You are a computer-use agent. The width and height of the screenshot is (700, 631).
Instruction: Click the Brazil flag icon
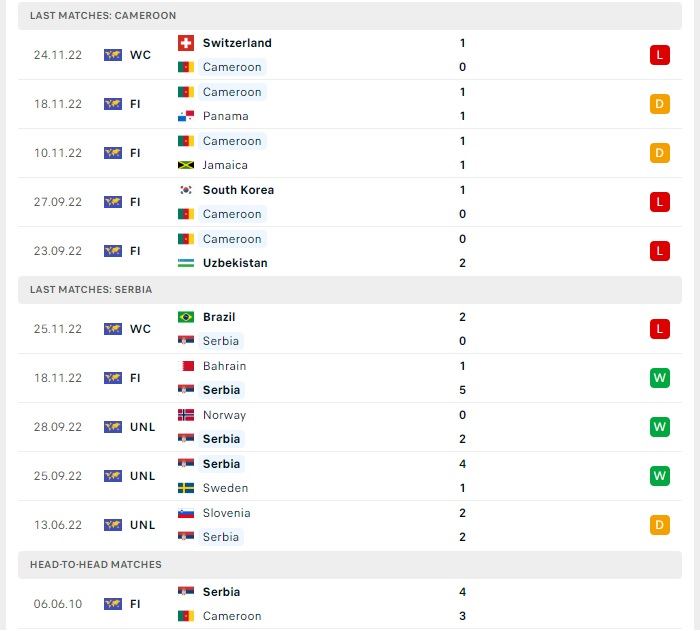(186, 317)
